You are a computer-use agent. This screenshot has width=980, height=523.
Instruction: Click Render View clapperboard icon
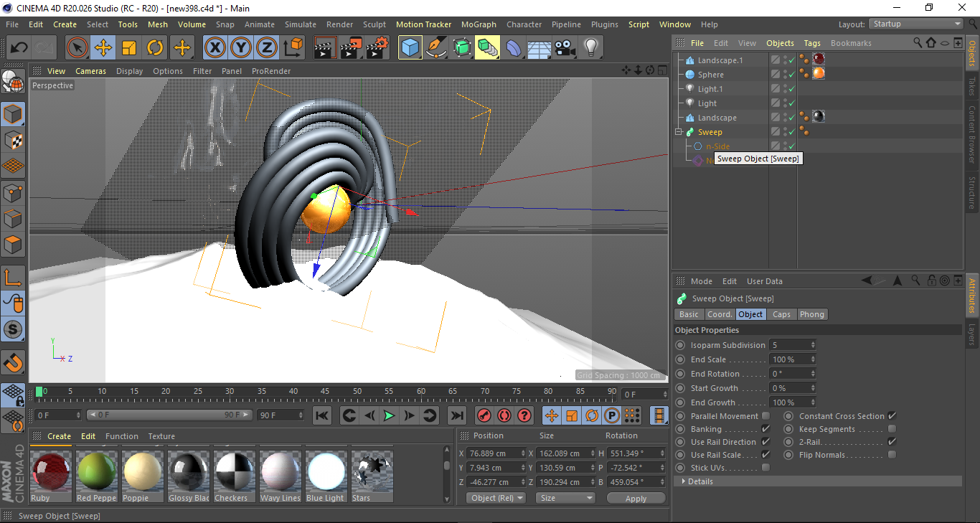tap(325, 48)
